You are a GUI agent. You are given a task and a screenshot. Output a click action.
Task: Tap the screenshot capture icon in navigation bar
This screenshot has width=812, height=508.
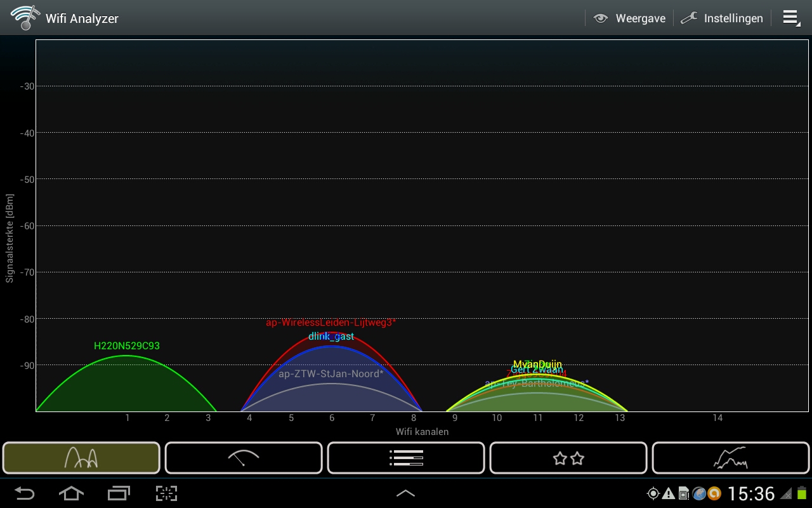pyautogui.click(x=166, y=493)
